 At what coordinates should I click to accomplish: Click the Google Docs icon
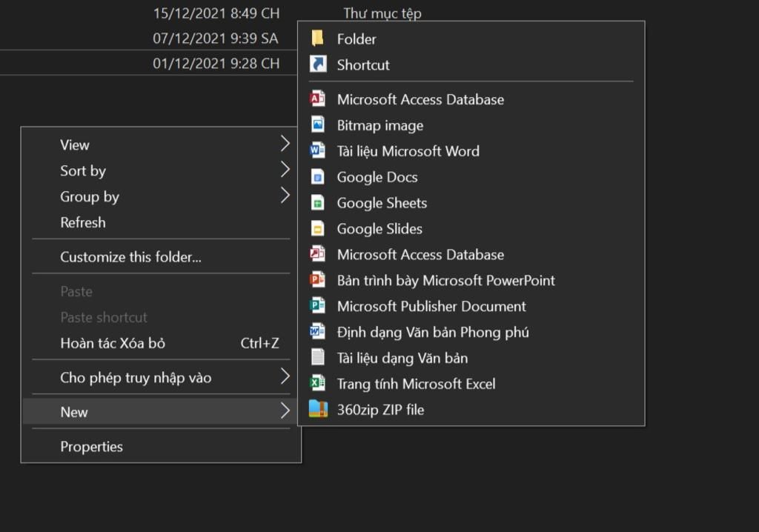[318, 177]
